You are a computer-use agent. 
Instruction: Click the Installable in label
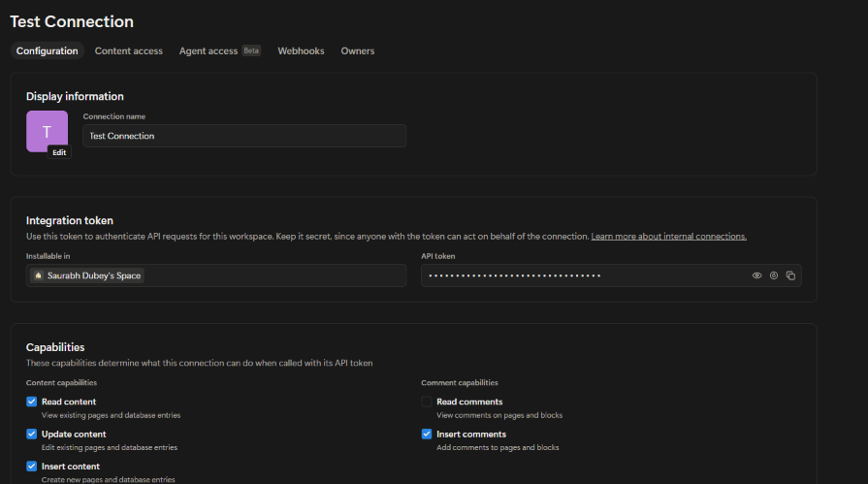[x=48, y=256]
